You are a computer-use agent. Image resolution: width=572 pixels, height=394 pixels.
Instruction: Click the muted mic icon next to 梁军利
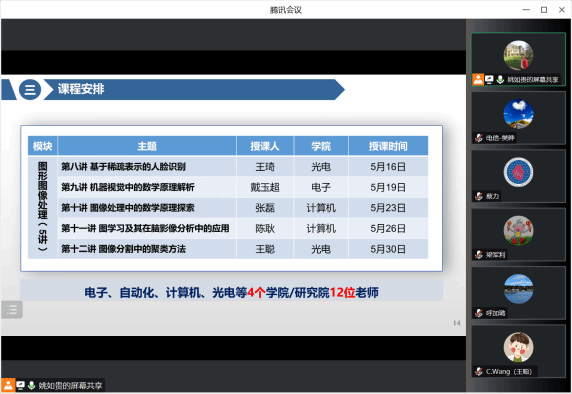[x=479, y=255]
